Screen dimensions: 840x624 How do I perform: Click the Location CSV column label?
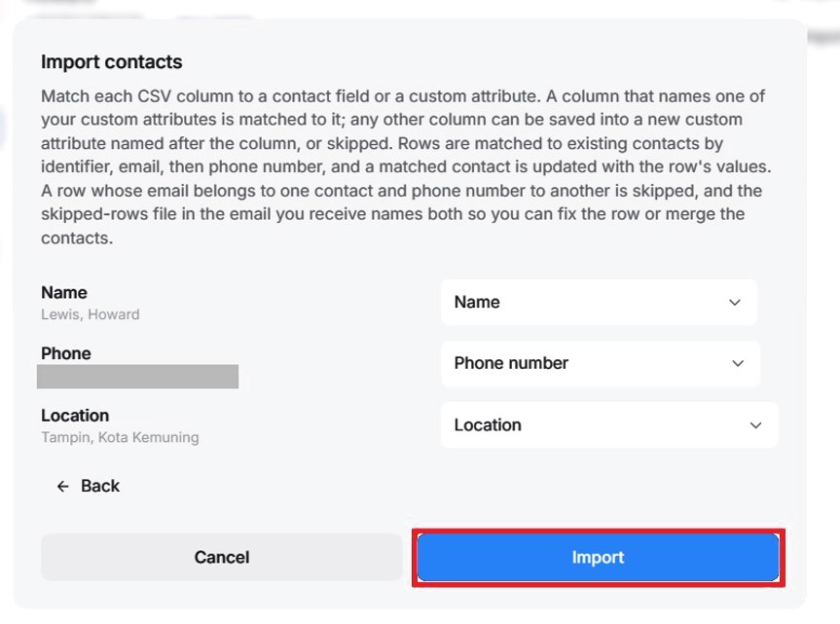(75, 416)
